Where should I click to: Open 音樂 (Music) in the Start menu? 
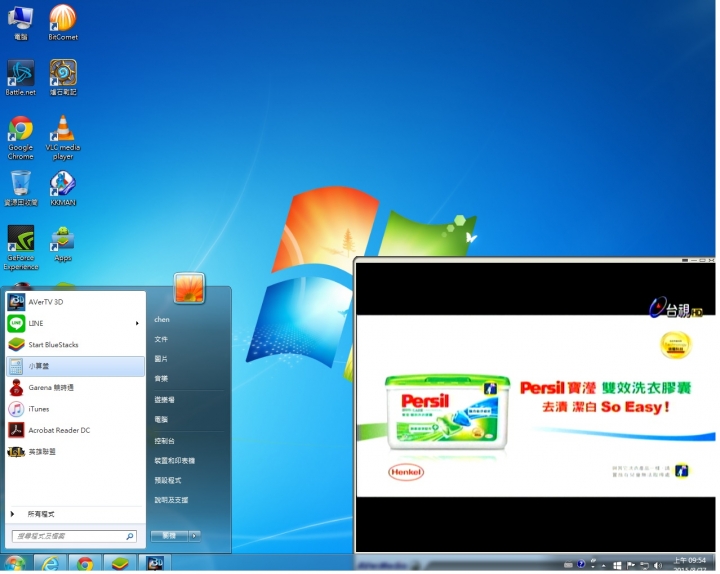coord(161,379)
